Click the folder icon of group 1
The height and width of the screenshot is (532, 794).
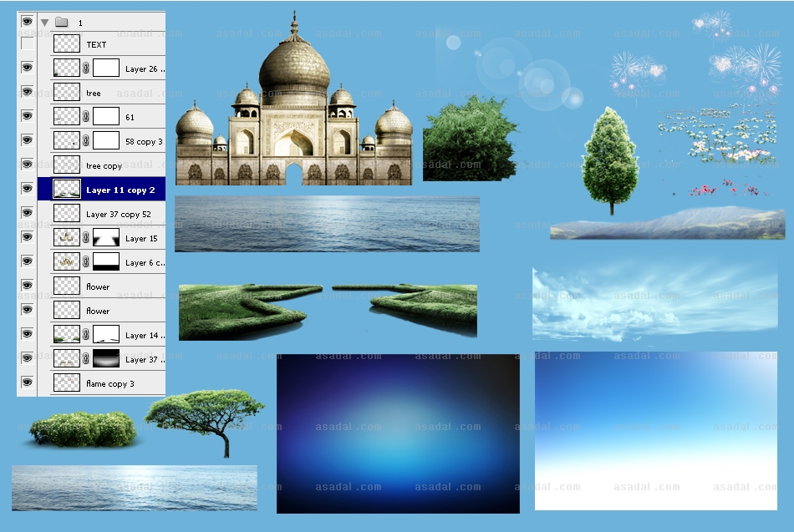(61, 23)
